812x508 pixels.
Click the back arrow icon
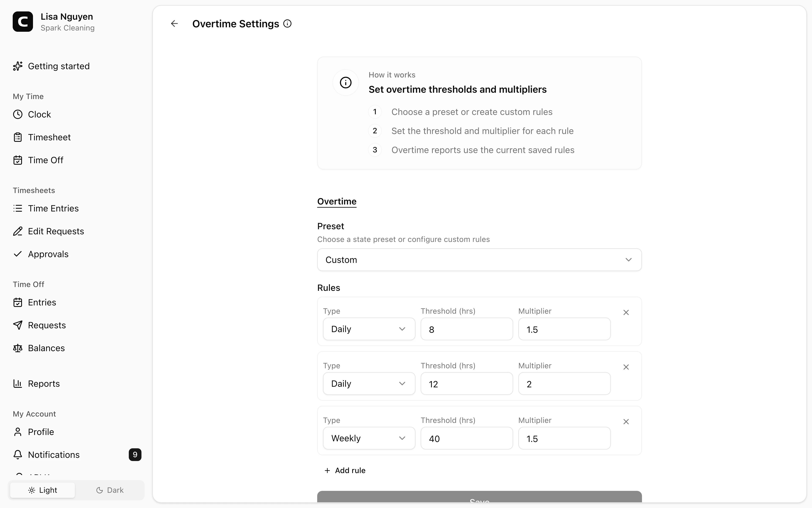[x=174, y=23]
